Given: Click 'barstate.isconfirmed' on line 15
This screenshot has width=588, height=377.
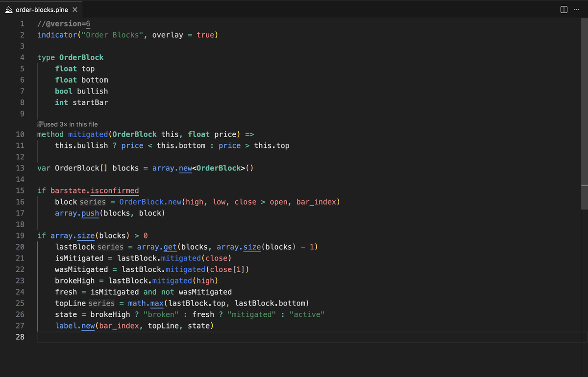Looking at the screenshot, I should (x=95, y=190).
